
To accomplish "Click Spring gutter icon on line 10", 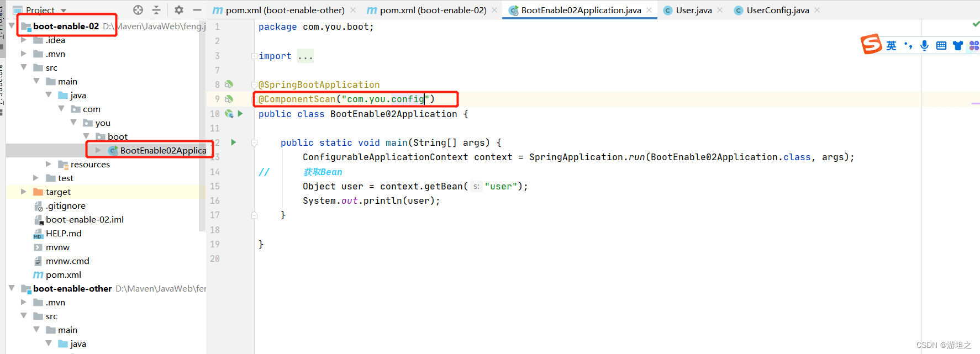I will [x=229, y=113].
